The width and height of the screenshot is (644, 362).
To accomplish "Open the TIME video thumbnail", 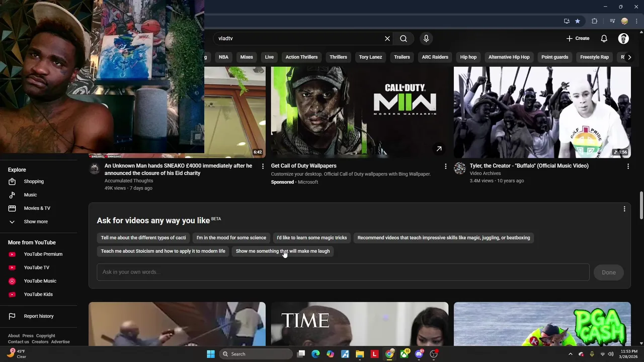I will (x=359, y=324).
